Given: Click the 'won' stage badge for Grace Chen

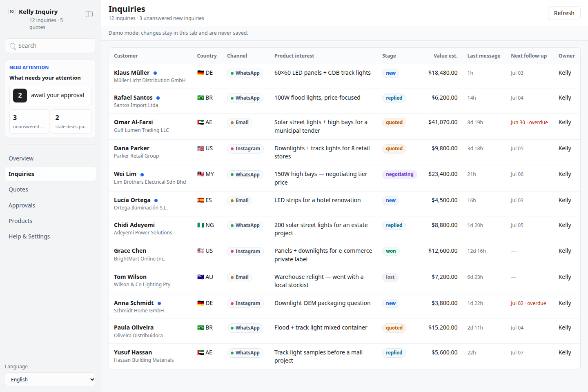Looking at the screenshot, I should coord(391,251).
